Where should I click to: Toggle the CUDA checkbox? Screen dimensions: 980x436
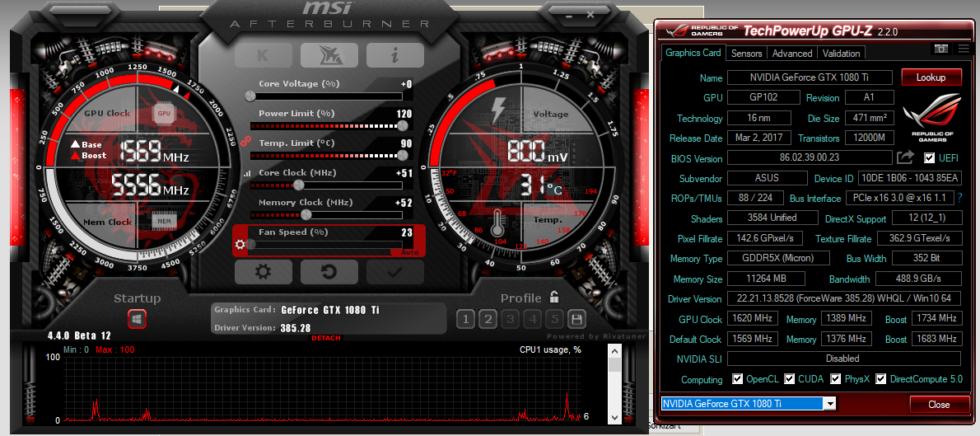[x=790, y=379]
